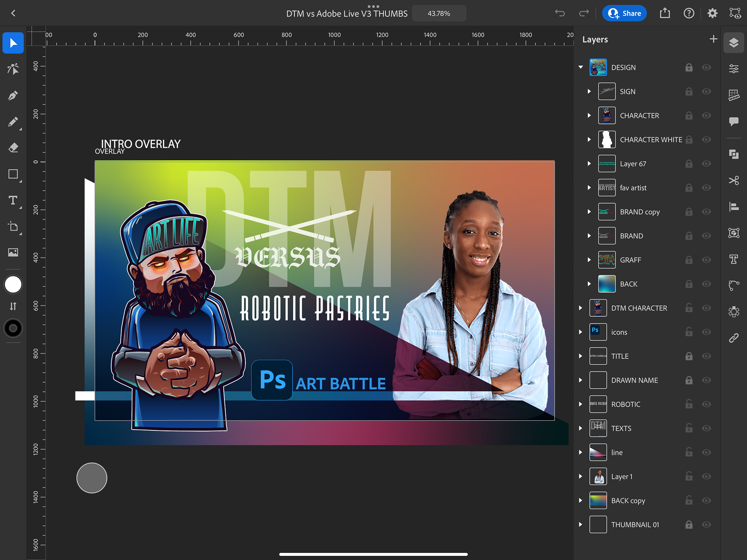Swap foreground and background colors
This screenshot has height=560, width=747.
(13, 306)
